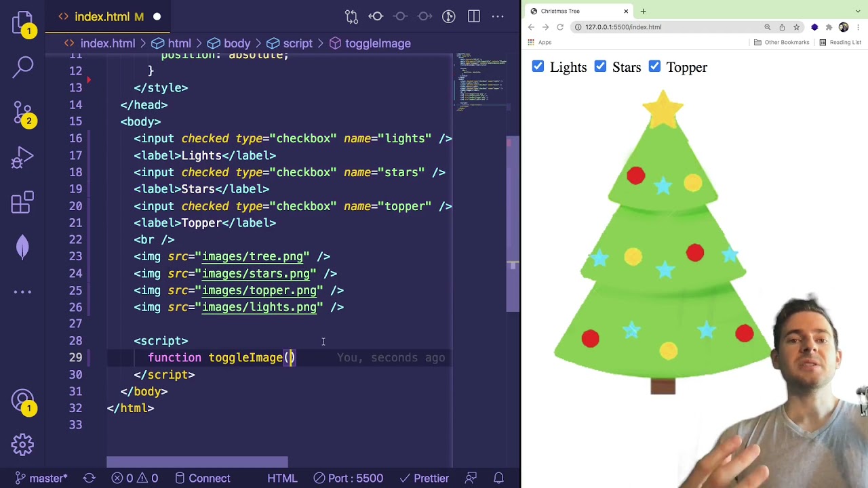Open images/lights.png link on line 26
Screen dimensions: 868x488
click(259, 308)
